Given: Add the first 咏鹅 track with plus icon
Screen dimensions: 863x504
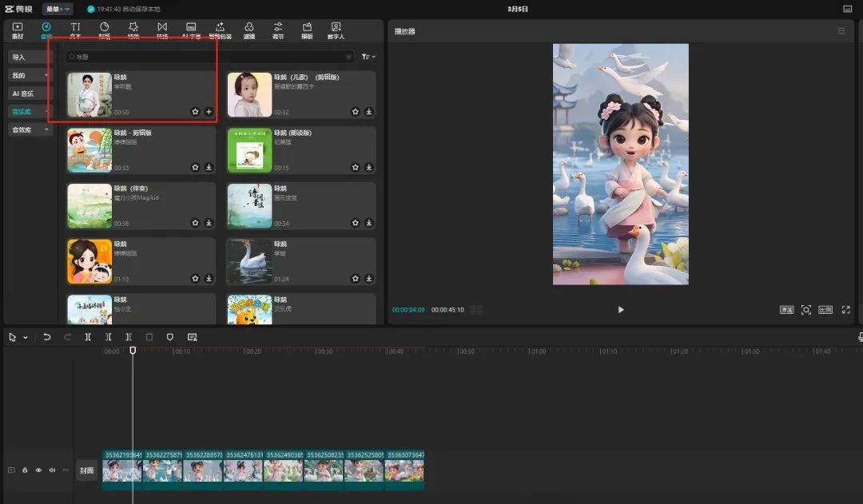Looking at the screenshot, I should pyautogui.click(x=209, y=112).
